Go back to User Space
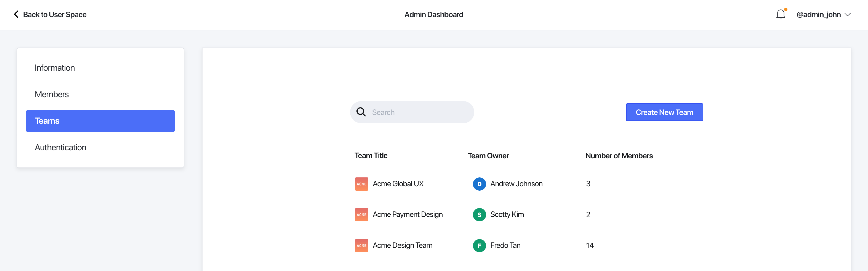Image resolution: width=868 pixels, height=271 pixels. click(x=55, y=15)
